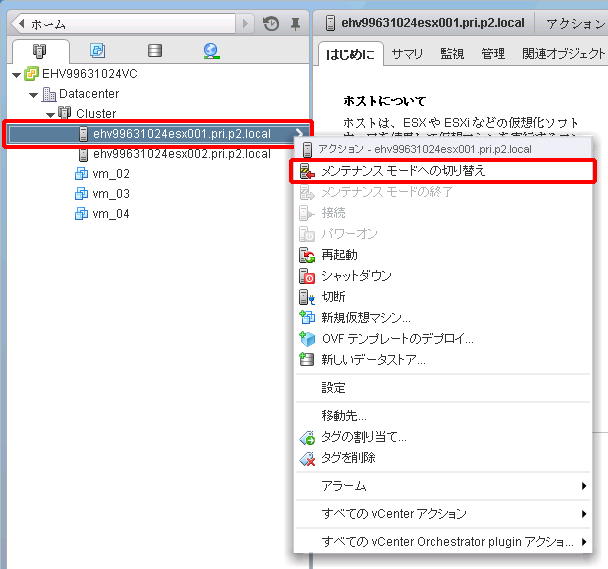Choose 新しいデータストア... menu entry

pos(373,360)
